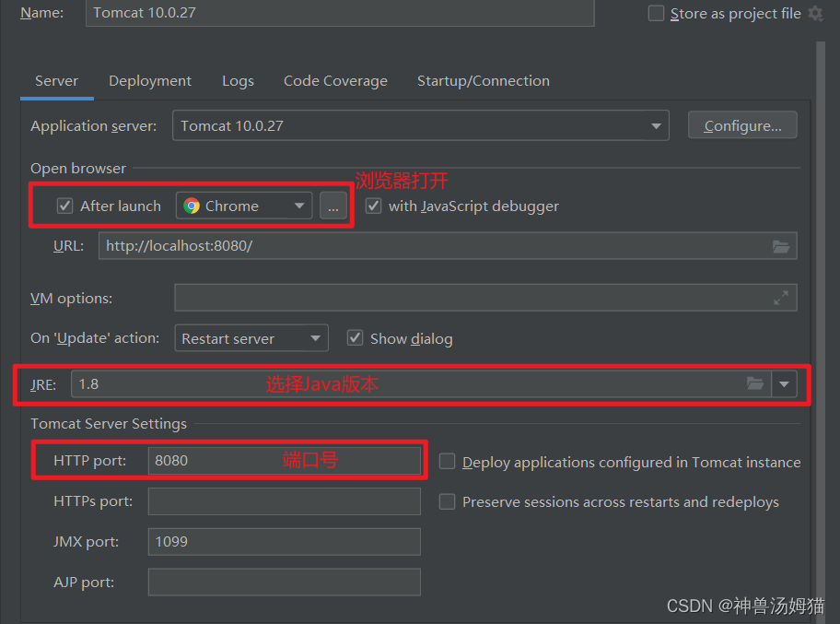Screen dimensions: 840x624
Task: Switch to the Startup/Connection tab
Action: click(484, 81)
